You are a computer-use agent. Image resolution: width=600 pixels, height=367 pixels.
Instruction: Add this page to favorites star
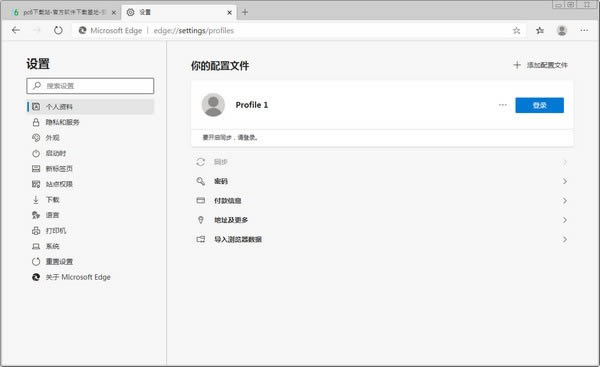tap(516, 31)
